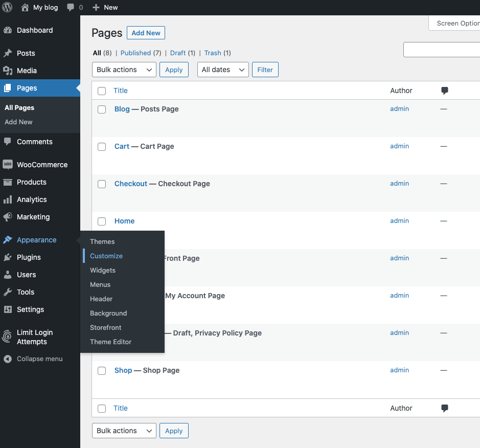Viewport: 480px width, 448px height.
Task: Click the Users person icon
Action: (8, 275)
